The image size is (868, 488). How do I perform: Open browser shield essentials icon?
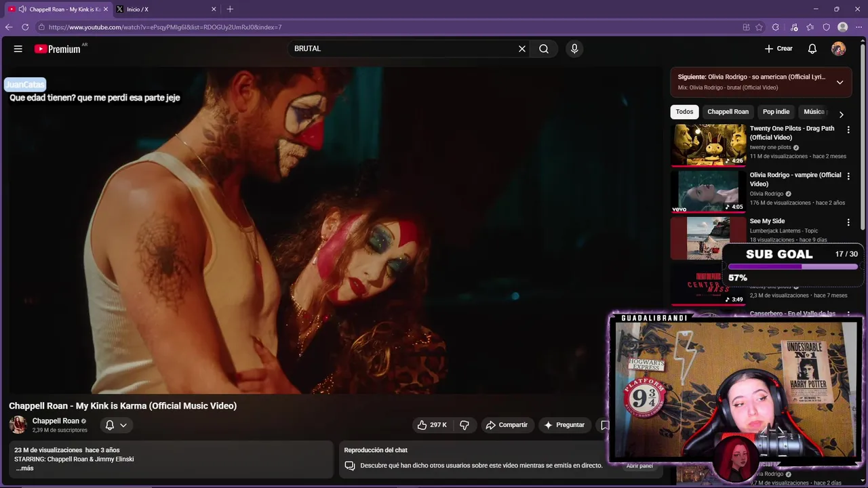(826, 27)
